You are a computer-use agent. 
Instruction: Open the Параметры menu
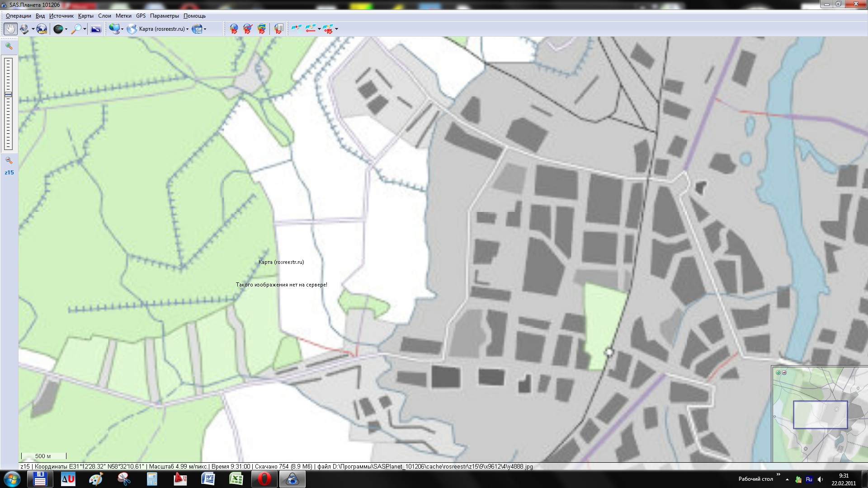pyautogui.click(x=164, y=16)
